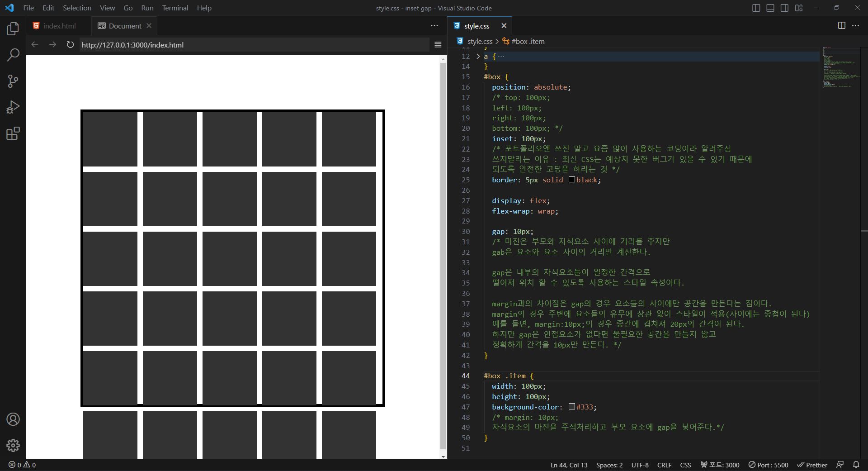
Task: Open More Actions for left editor group
Action: 434,26
